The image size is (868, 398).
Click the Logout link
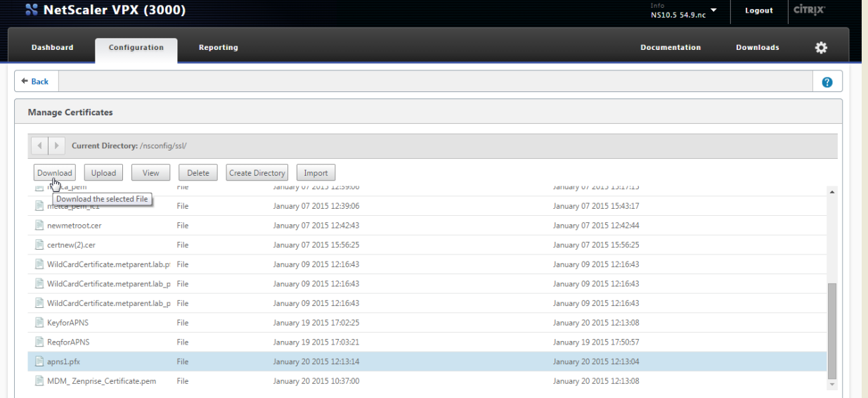758,11
